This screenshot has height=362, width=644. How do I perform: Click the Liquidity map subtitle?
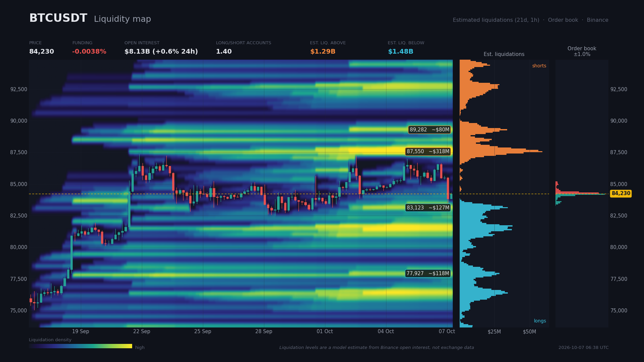point(122,19)
